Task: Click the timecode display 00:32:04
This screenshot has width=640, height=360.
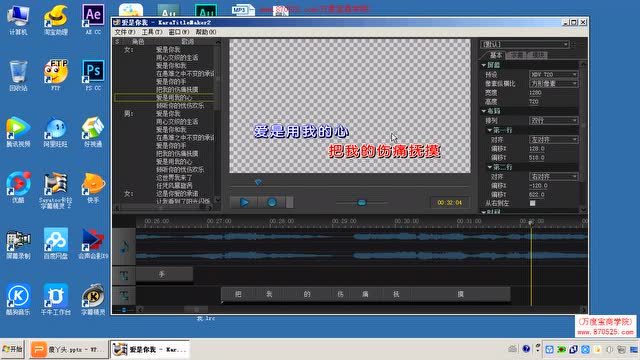Action: click(x=450, y=202)
